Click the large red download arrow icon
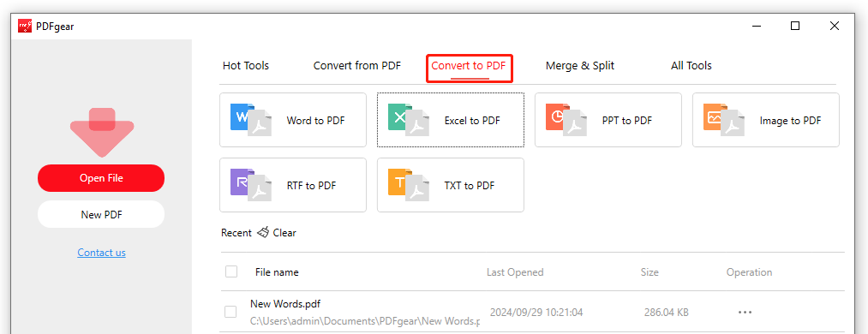 (x=102, y=133)
